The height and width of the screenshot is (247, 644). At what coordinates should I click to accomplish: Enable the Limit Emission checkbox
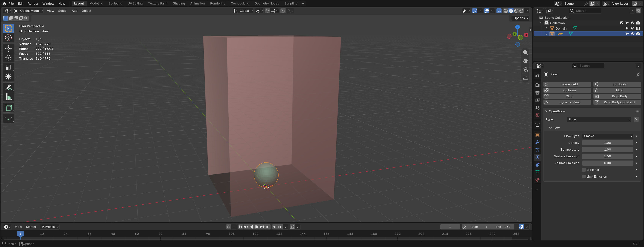coord(584,176)
